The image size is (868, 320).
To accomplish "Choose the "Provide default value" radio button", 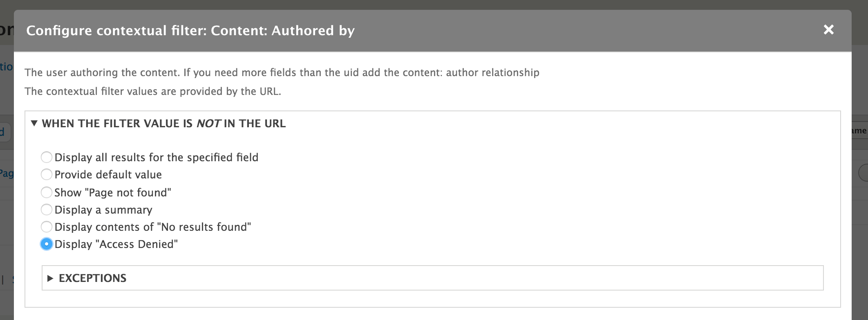I will (x=47, y=174).
